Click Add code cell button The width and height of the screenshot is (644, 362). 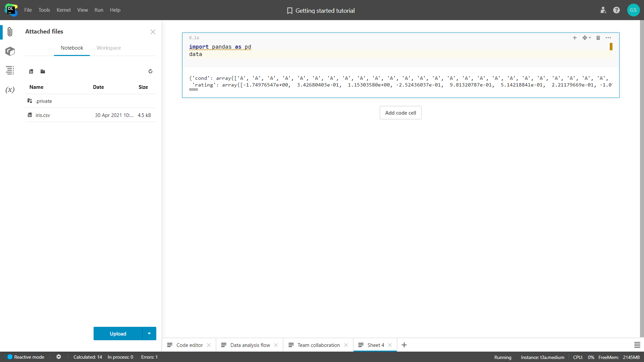tap(400, 113)
